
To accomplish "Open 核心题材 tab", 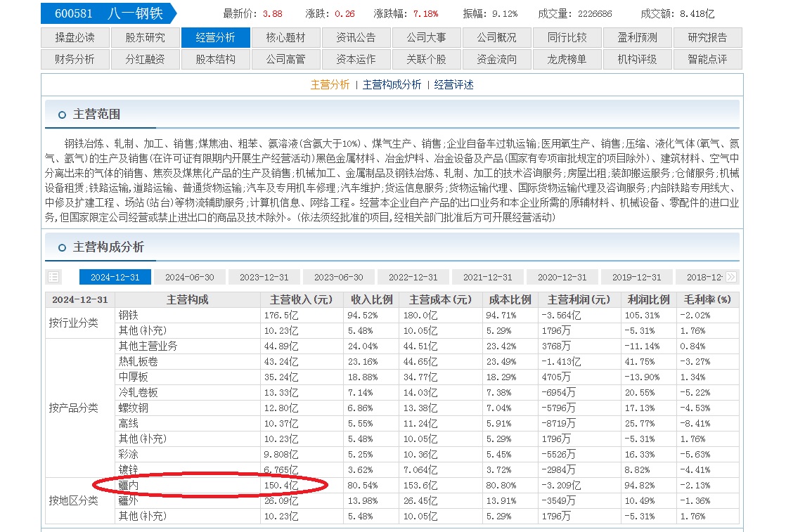I will pos(285,37).
